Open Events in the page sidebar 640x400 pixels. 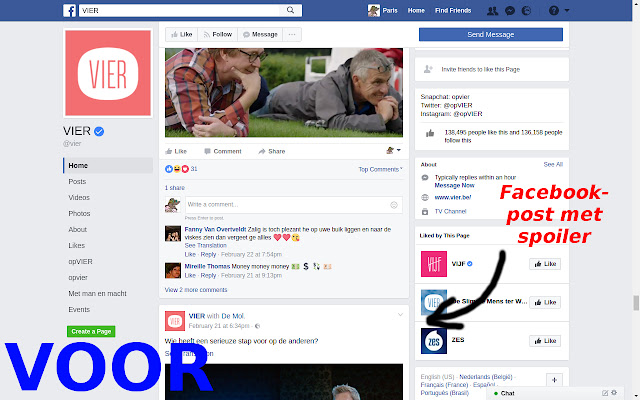[x=79, y=309]
